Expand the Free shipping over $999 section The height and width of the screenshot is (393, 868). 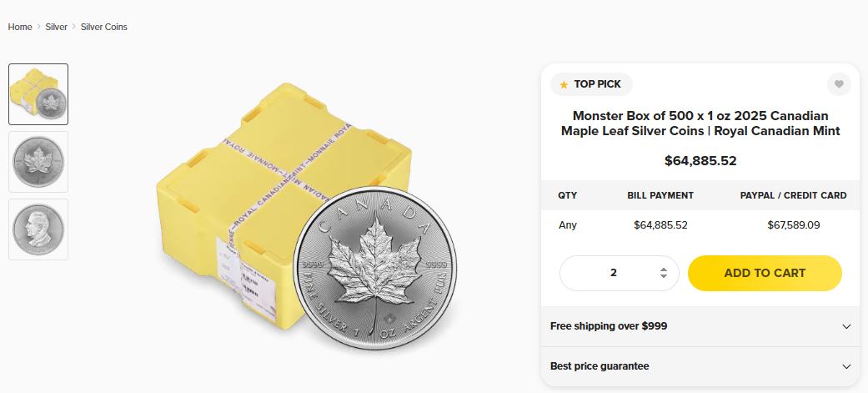(700, 326)
